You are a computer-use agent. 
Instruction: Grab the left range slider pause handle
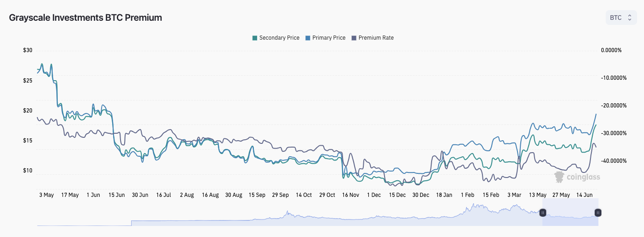click(543, 213)
